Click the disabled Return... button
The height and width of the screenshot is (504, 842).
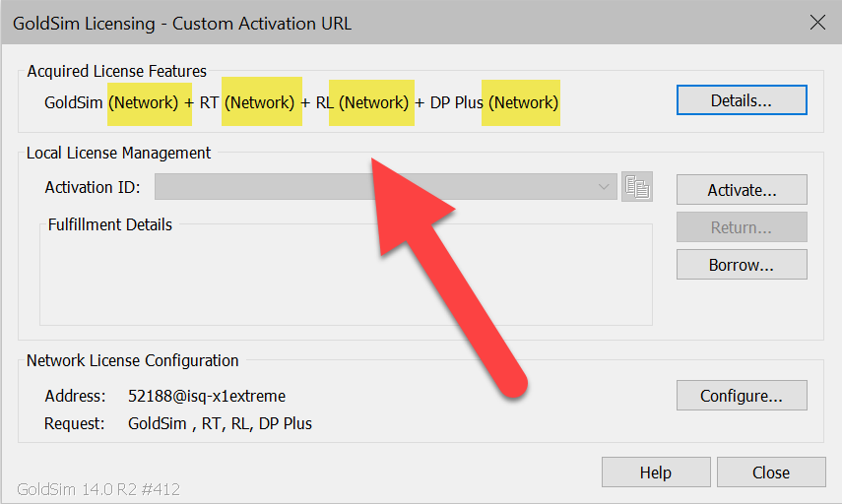click(x=742, y=227)
